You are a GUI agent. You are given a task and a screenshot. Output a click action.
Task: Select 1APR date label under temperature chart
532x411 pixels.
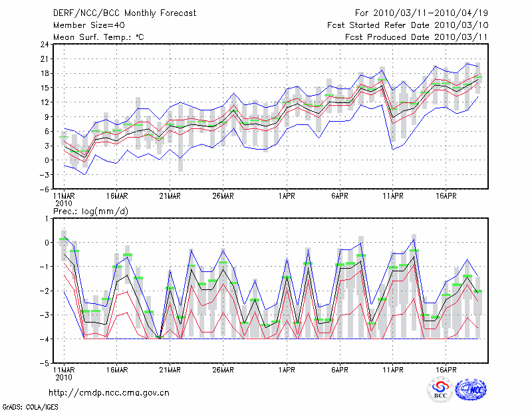(x=287, y=196)
